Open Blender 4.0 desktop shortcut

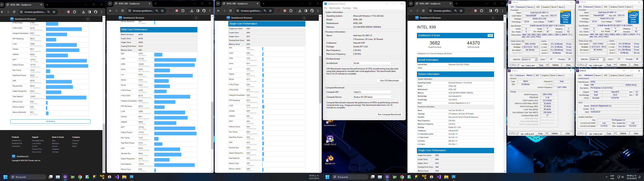[x=330, y=160]
